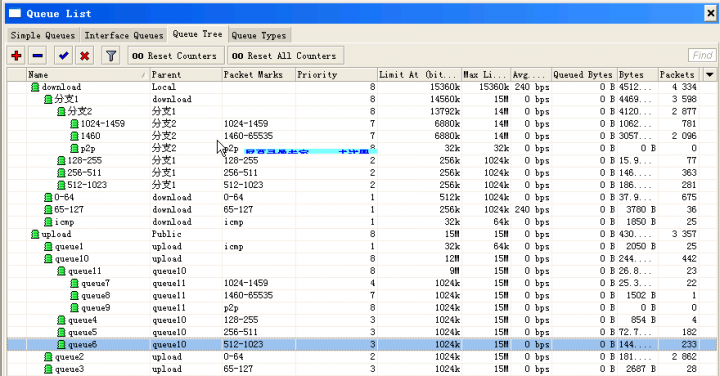
Task: Sort by the Limit At column header
Action: pos(419,74)
